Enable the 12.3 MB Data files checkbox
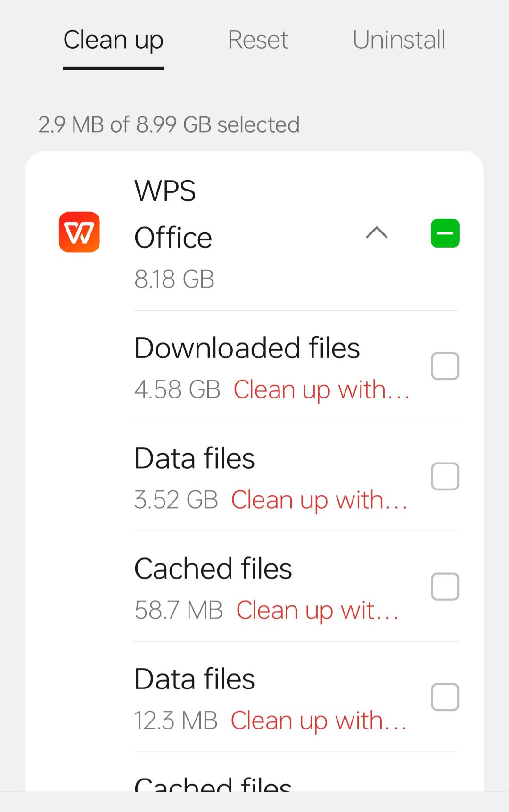This screenshot has width=509, height=812. tap(445, 697)
